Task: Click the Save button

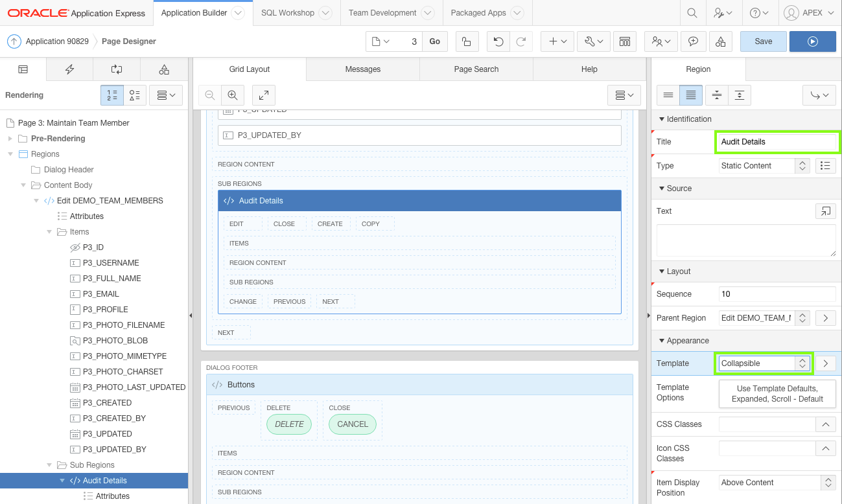Action: [x=763, y=41]
